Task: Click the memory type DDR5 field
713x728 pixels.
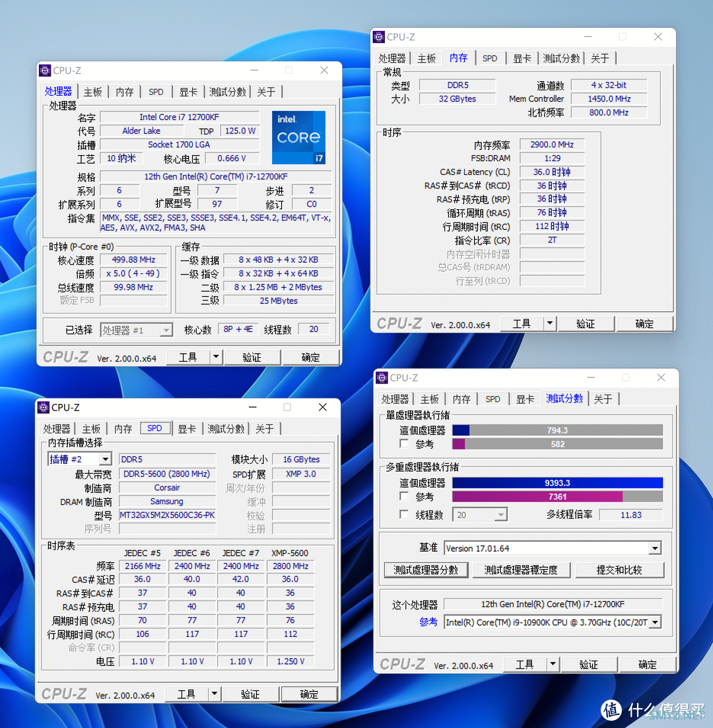Action: coord(458,85)
